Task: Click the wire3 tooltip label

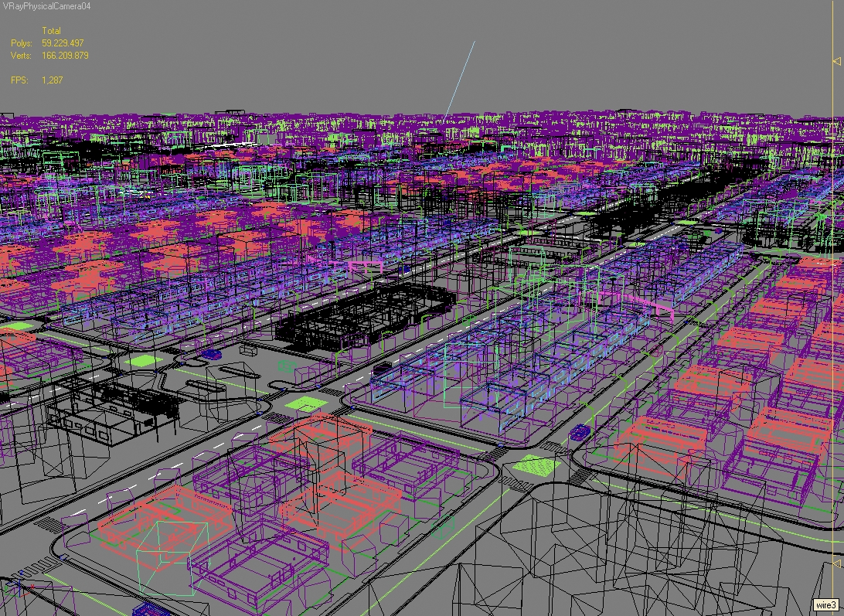Action: [x=825, y=605]
